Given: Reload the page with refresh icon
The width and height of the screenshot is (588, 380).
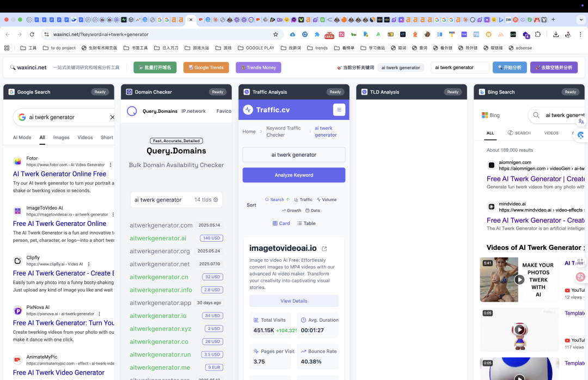Looking at the screenshot, I should pyautogui.click(x=32, y=34).
